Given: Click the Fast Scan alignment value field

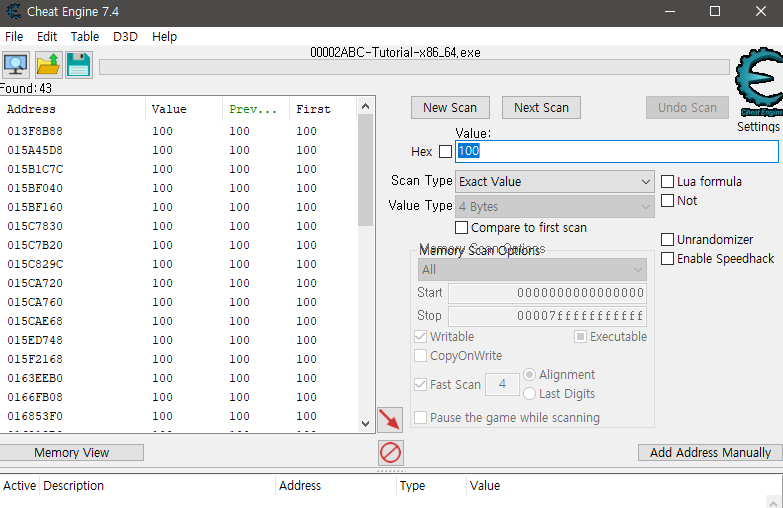Looking at the screenshot, I should pos(502,384).
